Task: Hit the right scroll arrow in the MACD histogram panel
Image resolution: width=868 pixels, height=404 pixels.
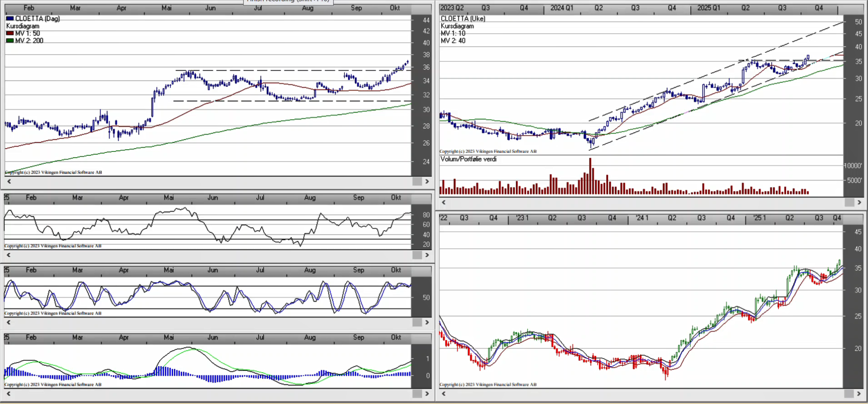Action: point(427,394)
